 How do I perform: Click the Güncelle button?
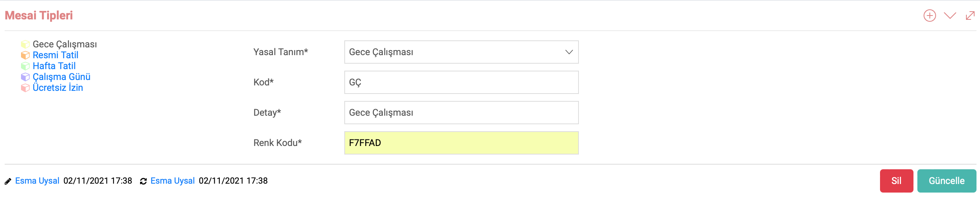coord(947,181)
